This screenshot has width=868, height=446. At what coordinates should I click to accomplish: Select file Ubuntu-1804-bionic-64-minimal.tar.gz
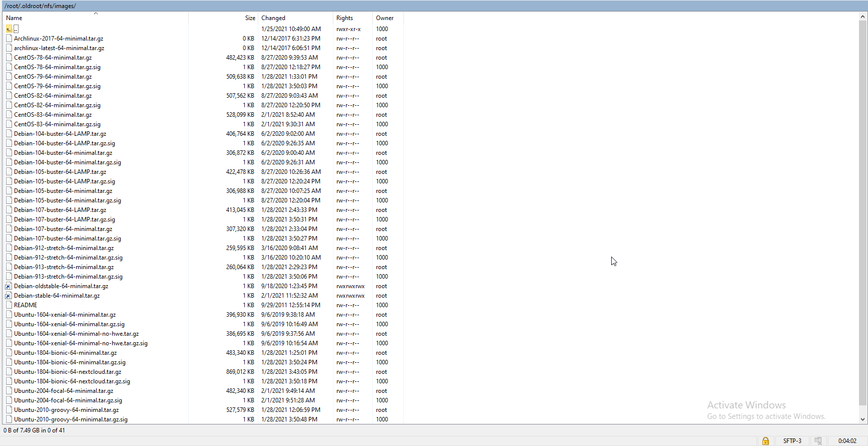(x=65, y=353)
